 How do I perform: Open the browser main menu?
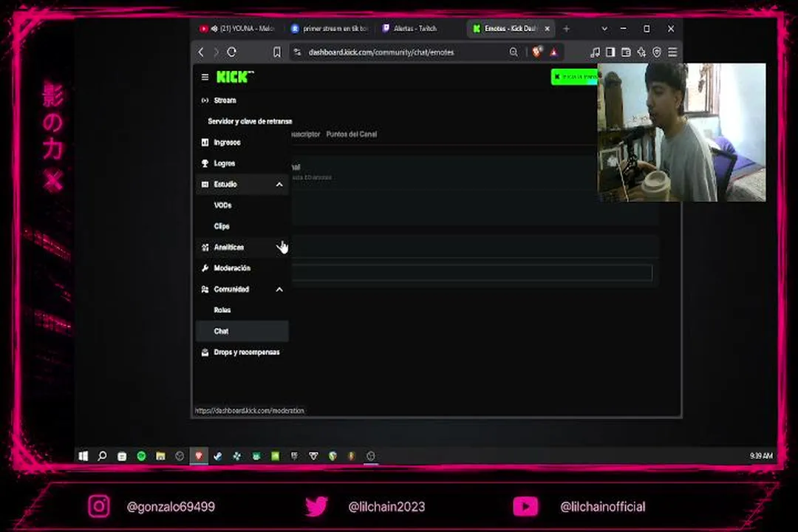coord(672,52)
